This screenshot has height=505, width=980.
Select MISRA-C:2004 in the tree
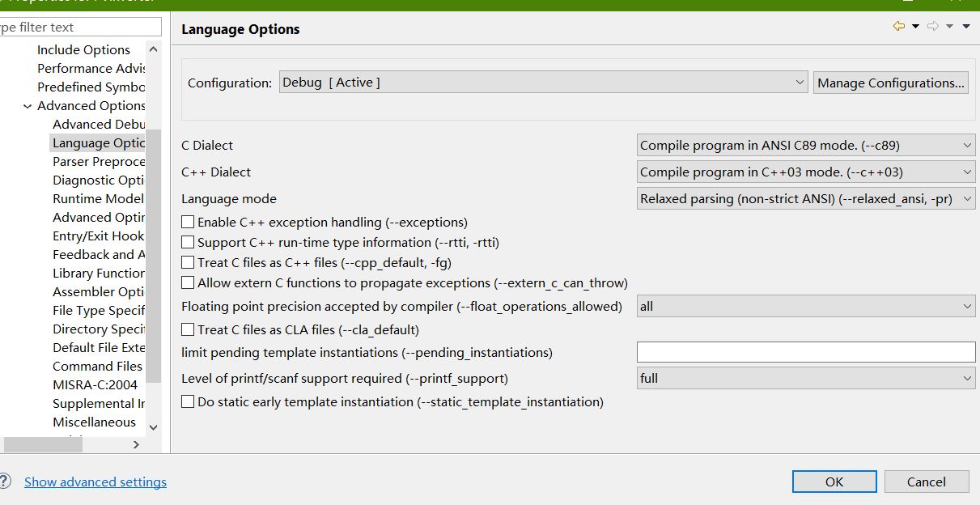pos(95,384)
